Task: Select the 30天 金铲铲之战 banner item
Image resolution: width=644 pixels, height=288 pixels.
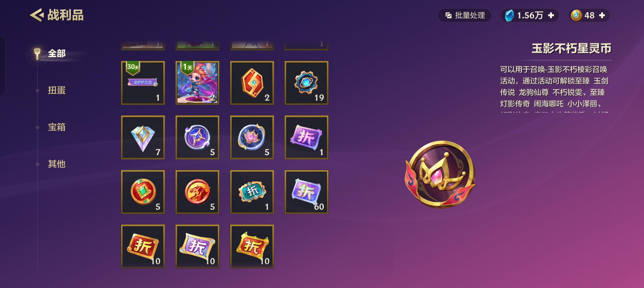Action: [x=143, y=83]
